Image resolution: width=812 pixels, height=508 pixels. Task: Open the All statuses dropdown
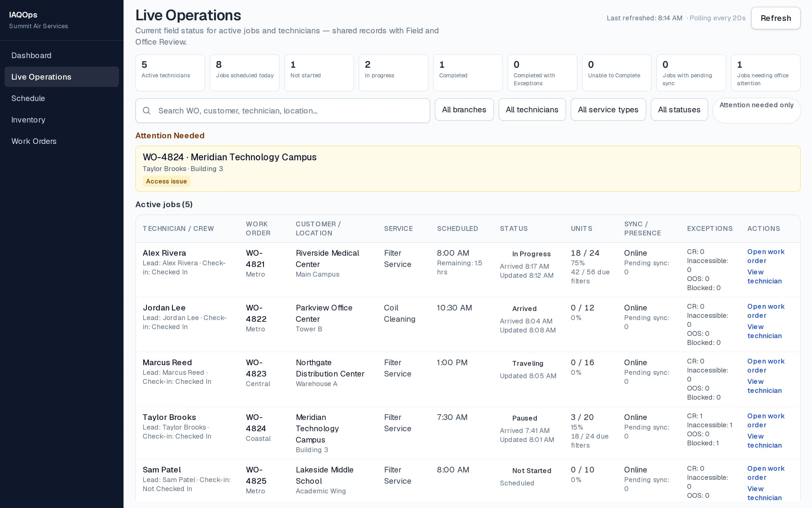(x=679, y=110)
